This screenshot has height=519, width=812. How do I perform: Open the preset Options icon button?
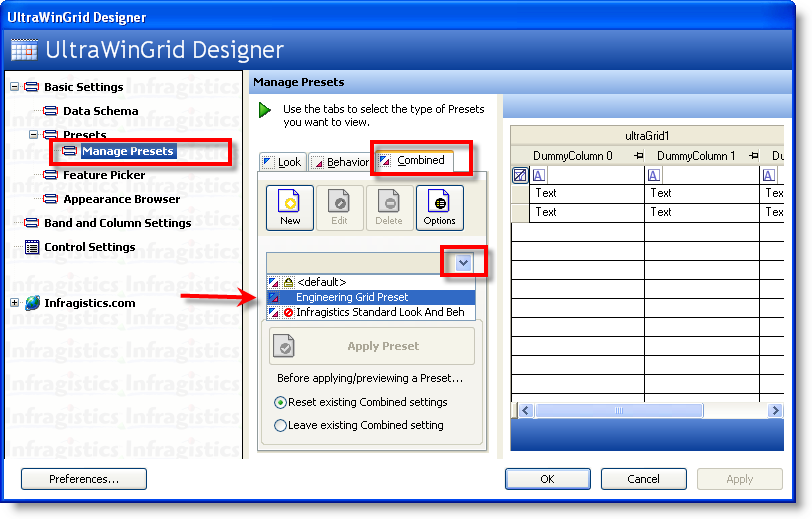[439, 208]
